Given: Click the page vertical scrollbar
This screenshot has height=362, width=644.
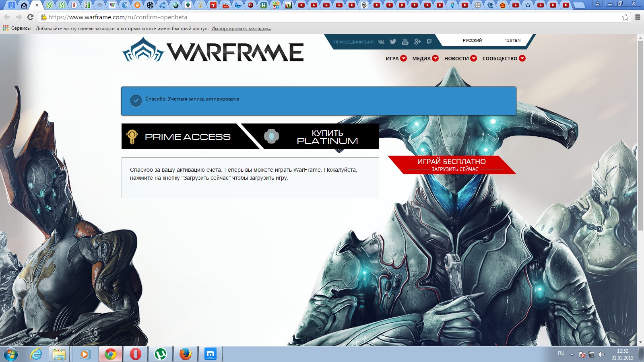Looking at the screenshot, I should coord(640,136).
